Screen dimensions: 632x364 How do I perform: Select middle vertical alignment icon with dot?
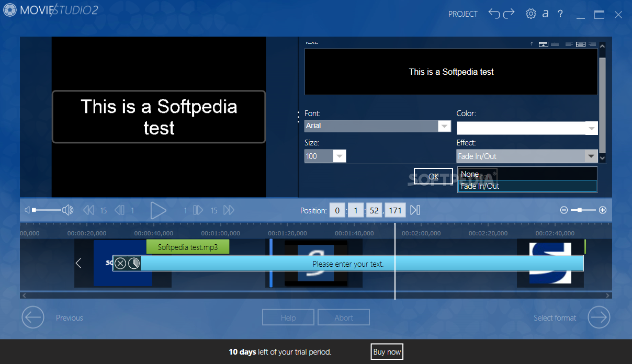tap(555, 44)
